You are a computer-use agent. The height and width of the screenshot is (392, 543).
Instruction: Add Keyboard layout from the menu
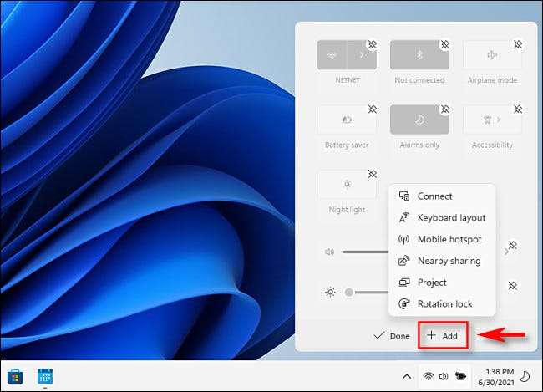click(x=442, y=217)
